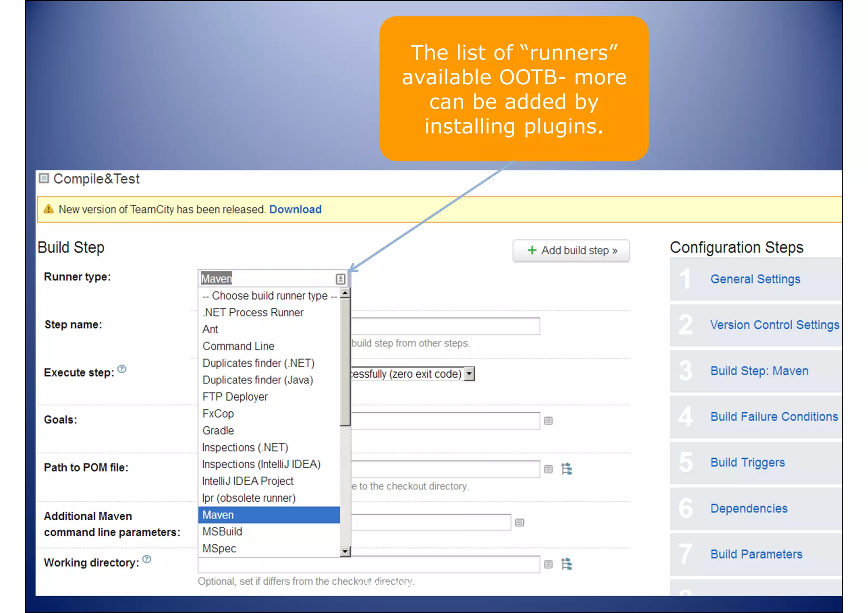868x613 pixels.
Task: Open the parameter picker next to Working directory field
Action: point(548,564)
